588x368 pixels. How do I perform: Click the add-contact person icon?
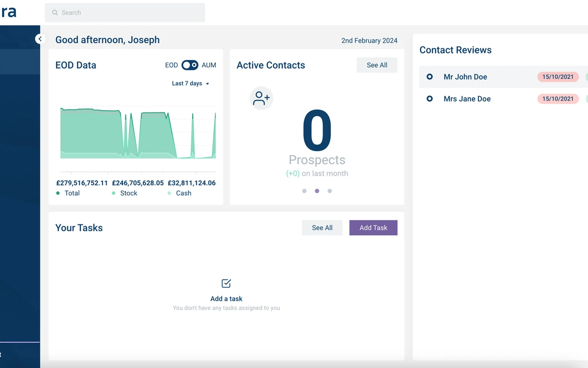[x=261, y=98]
